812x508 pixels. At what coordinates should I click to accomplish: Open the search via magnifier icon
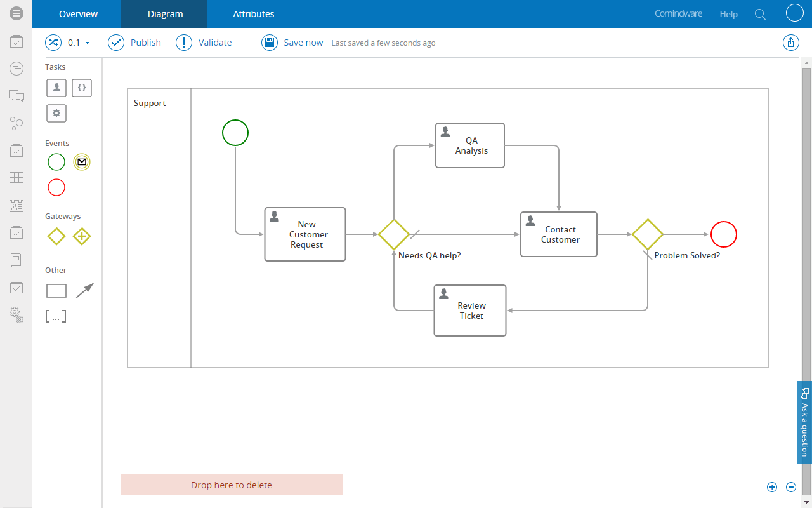[760, 13]
